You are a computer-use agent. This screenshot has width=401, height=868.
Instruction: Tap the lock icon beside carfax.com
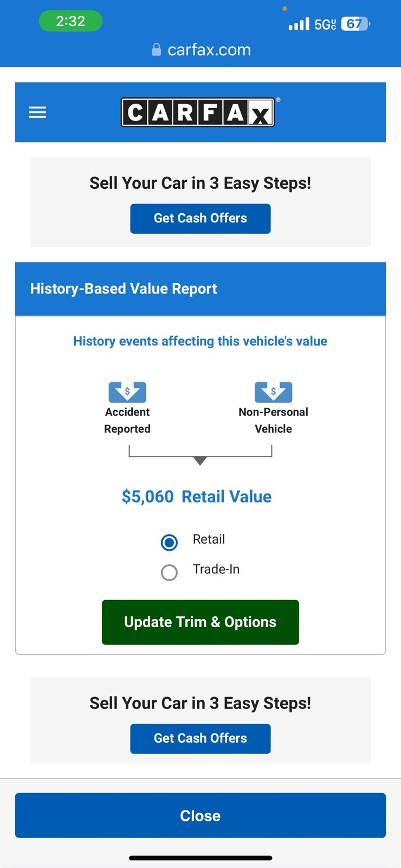pyautogui.click(x=156, y=50)
